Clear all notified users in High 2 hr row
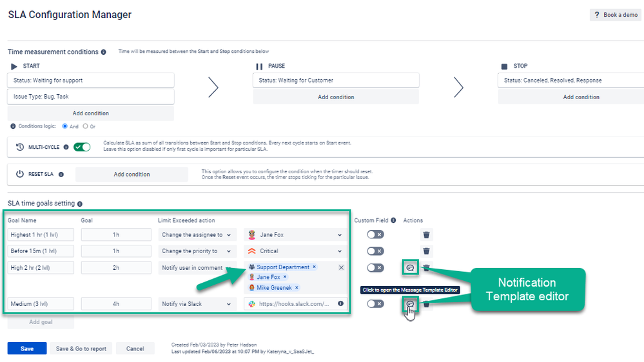The width and height of the screenshot is (644, 362). click(341, 267)
